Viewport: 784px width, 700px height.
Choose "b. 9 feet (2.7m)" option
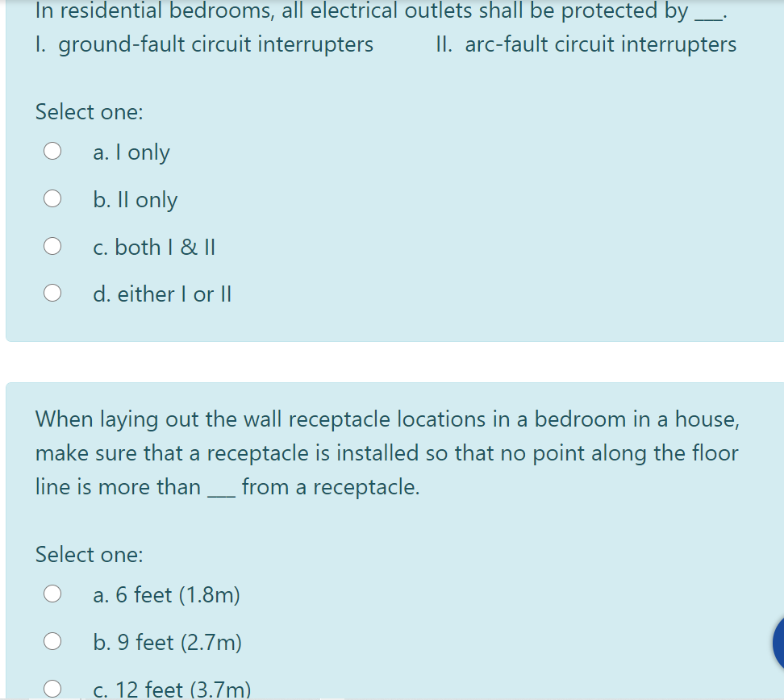53,640
